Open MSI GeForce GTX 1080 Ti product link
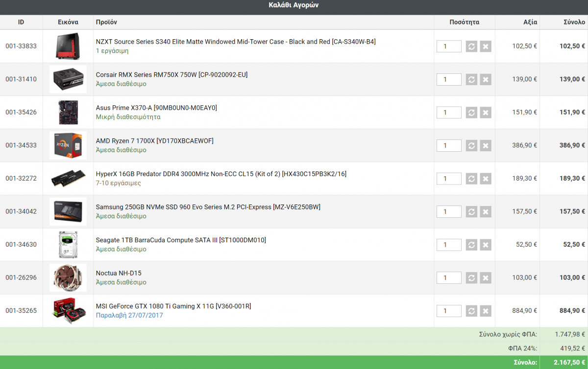The image size is (588, 369). click(173, 306)
